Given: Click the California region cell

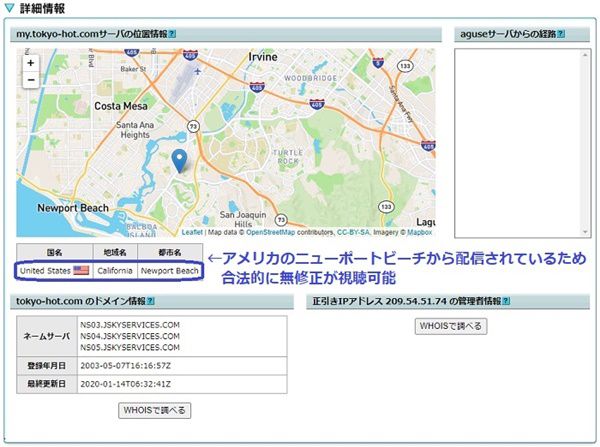Looking at the screenshot, I should click(115, 271).
